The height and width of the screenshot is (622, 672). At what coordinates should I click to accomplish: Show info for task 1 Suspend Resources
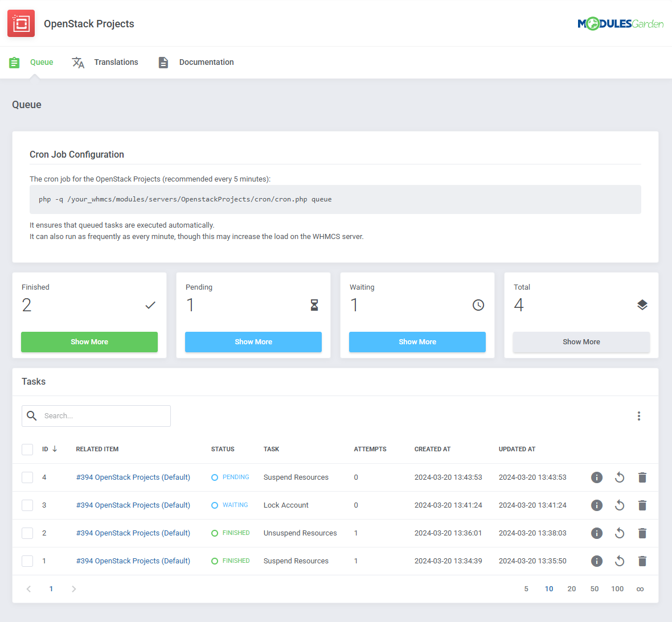coord(597,561)
